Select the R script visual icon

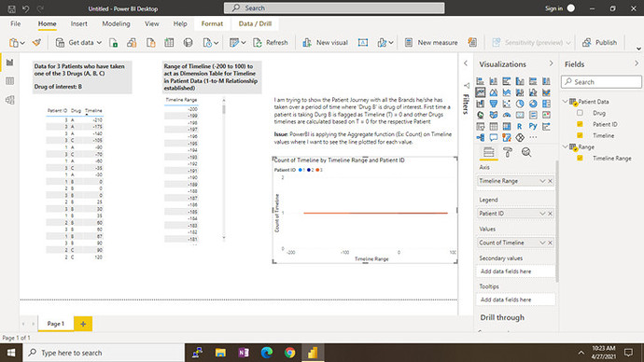click(x=520, y=126)
